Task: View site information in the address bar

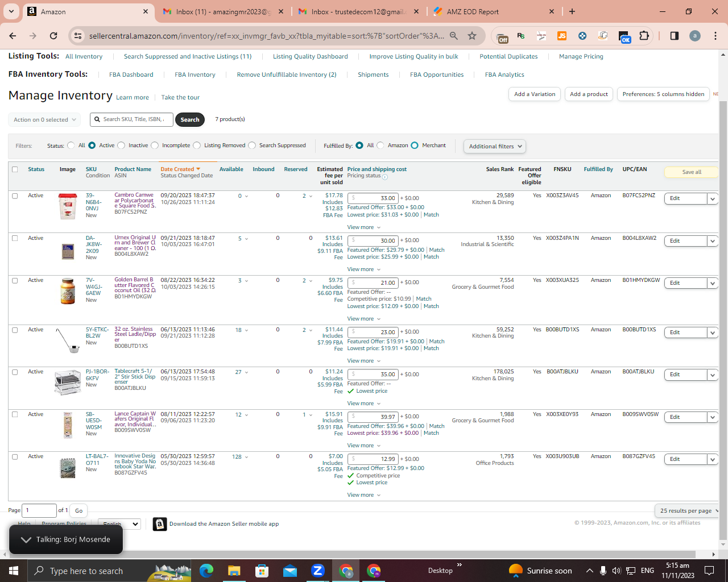Action: (x=78, y=36)
